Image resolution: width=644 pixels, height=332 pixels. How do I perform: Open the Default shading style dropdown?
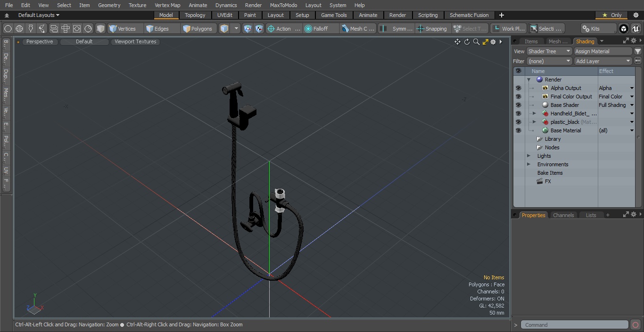(x=84, y=41)
